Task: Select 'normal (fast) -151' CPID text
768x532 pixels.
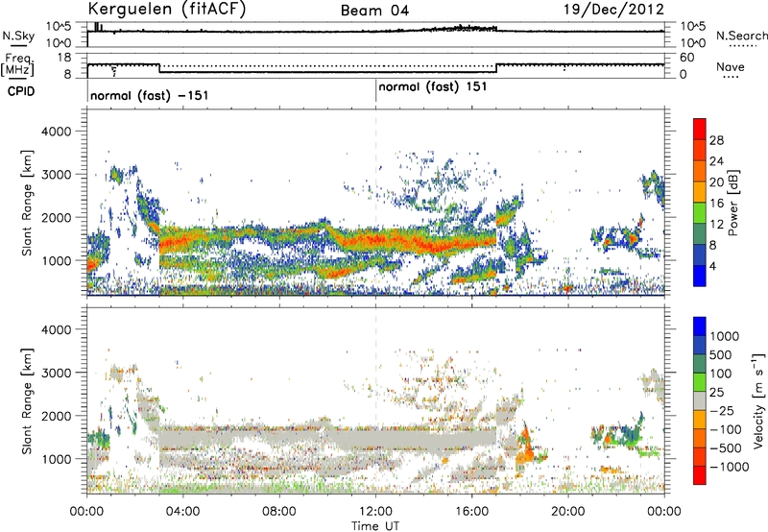Action: click(x=150, y=95)
